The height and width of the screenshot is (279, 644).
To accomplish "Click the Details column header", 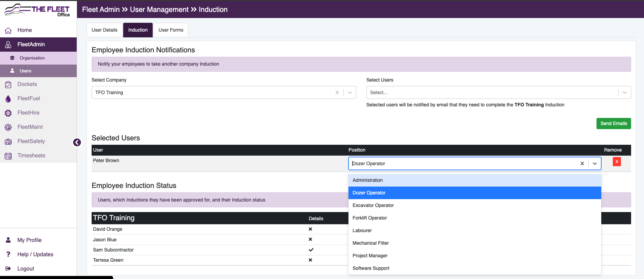I will 316,219.
